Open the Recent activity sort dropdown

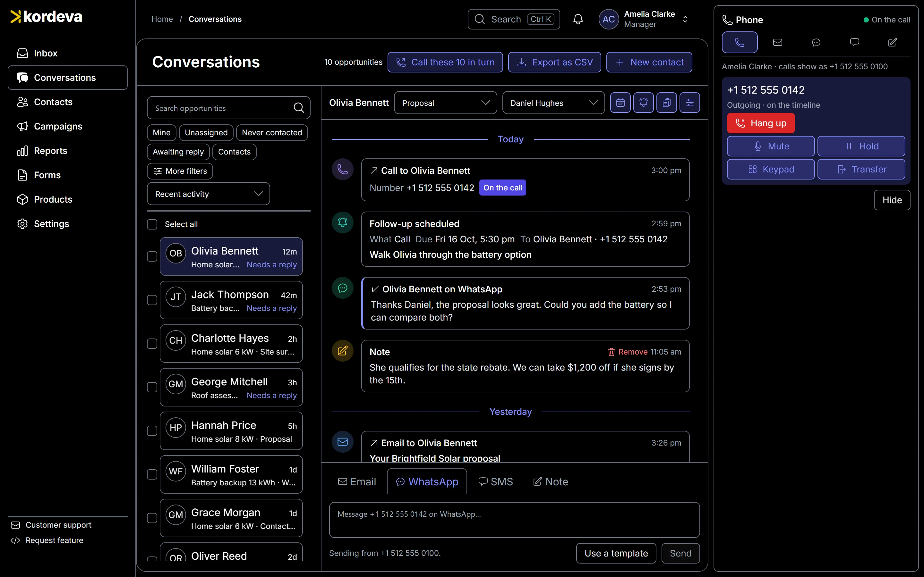pyautogui.click(x=209, y=194)
